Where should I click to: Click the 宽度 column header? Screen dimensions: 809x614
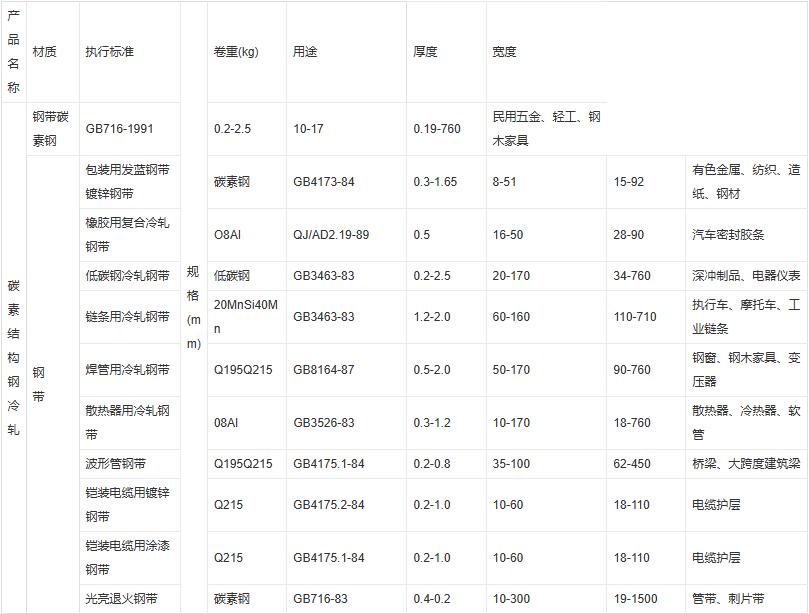[x=504, y=52]
